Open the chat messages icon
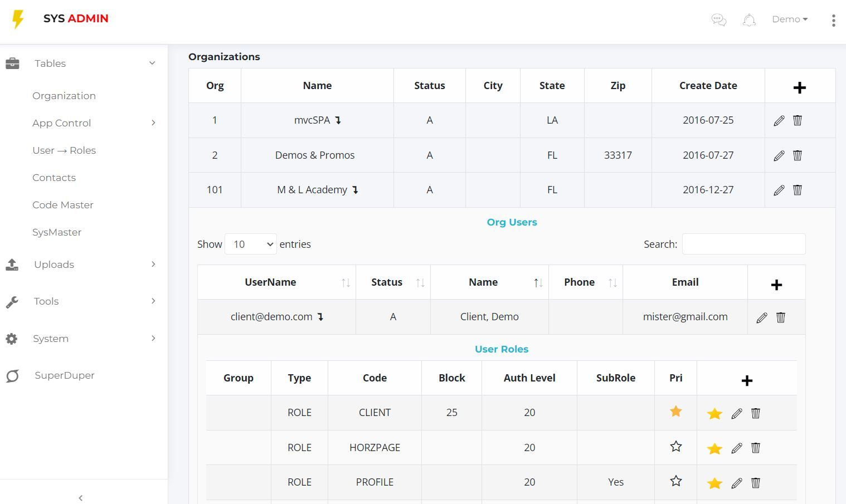 [719, 20]
